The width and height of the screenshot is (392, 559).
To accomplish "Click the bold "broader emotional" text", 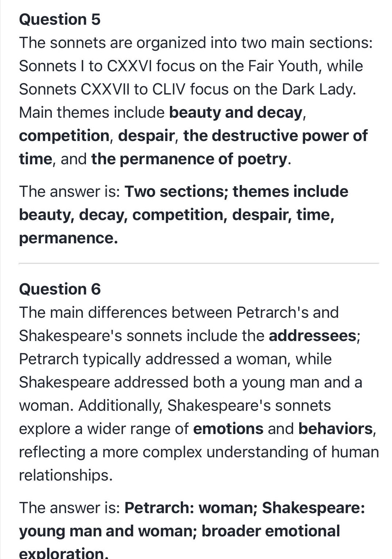I will point(270,531).
